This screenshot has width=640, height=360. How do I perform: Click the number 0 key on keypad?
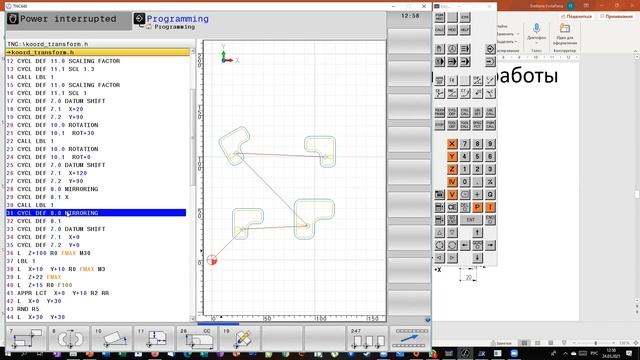point(464,182)
